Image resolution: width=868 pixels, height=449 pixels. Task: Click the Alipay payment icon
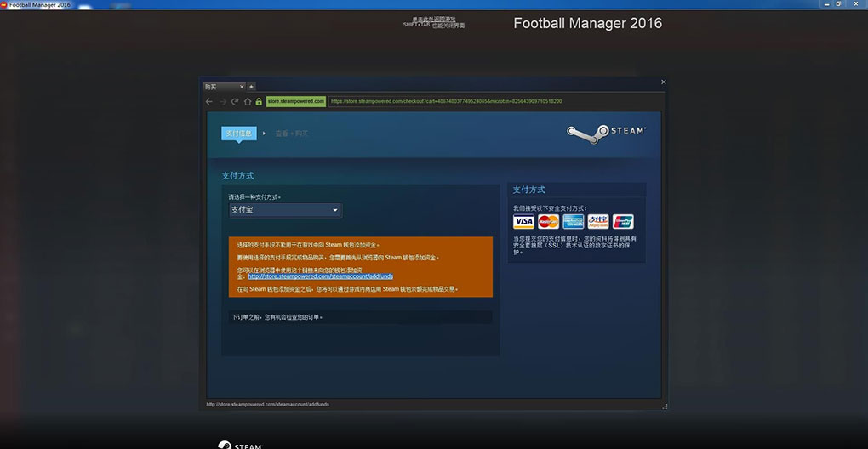pyautogui.click(x=598, y=222)
